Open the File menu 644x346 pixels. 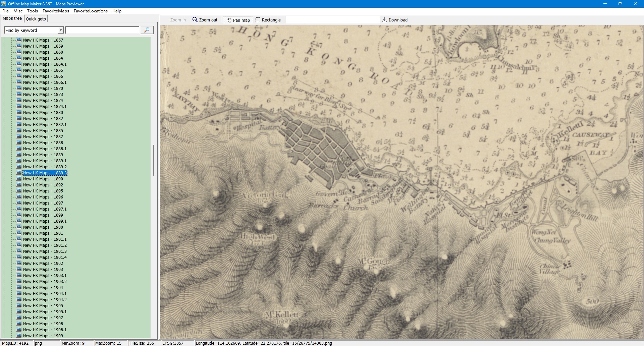[x=5, y=11]
